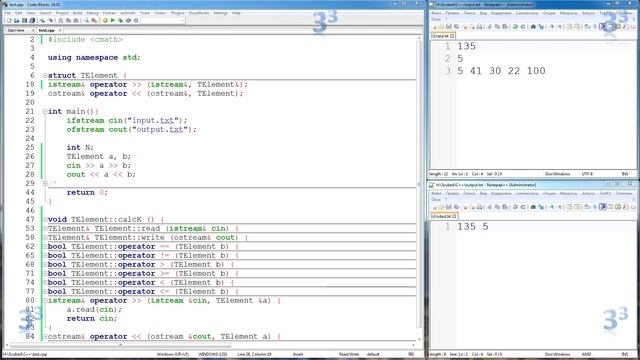
Task: Open Кодировки menu in input.txt Notepad++ window
Action: (x=501, y=13)
